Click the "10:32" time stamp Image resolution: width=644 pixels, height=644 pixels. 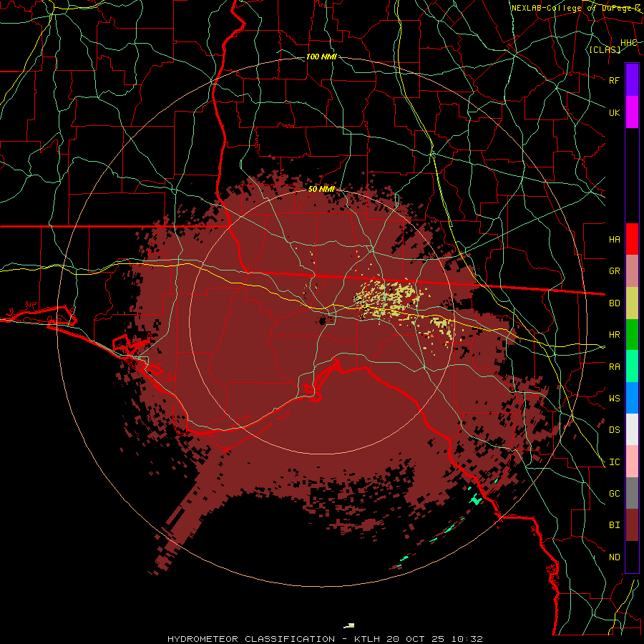467,639
